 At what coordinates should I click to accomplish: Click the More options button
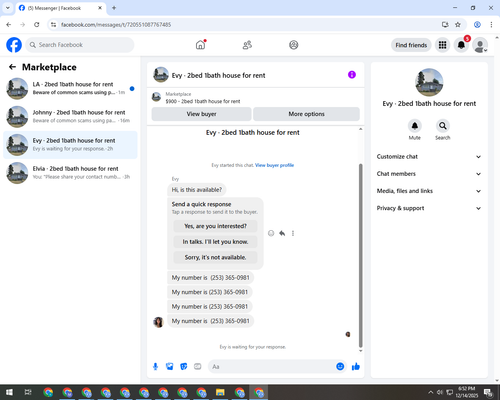click(x=306, y=114)
